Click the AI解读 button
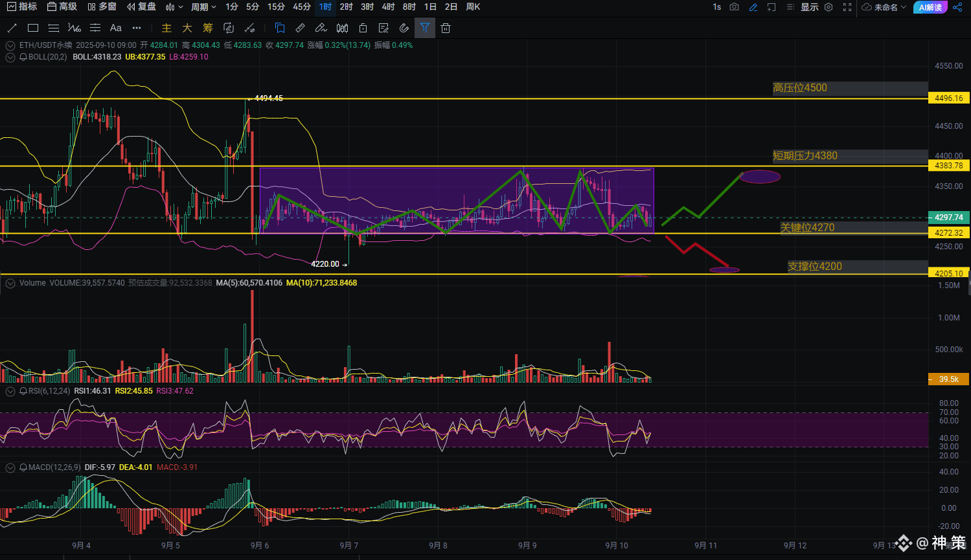The image size is (971, 560). tap(930, 7)
